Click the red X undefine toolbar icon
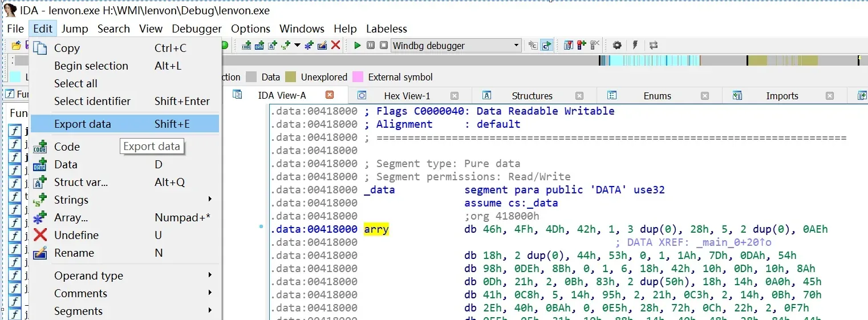 pos(335,45)
